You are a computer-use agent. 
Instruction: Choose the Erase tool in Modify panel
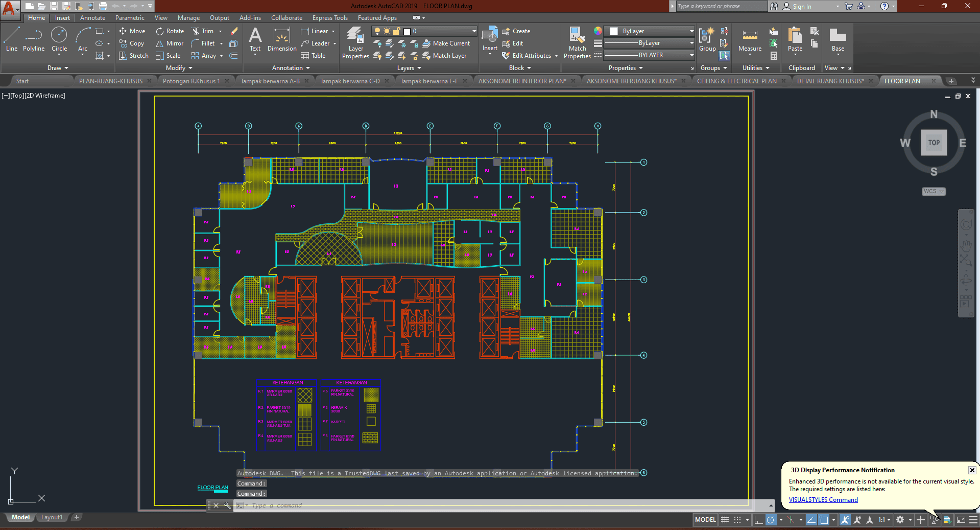[233, 31]
